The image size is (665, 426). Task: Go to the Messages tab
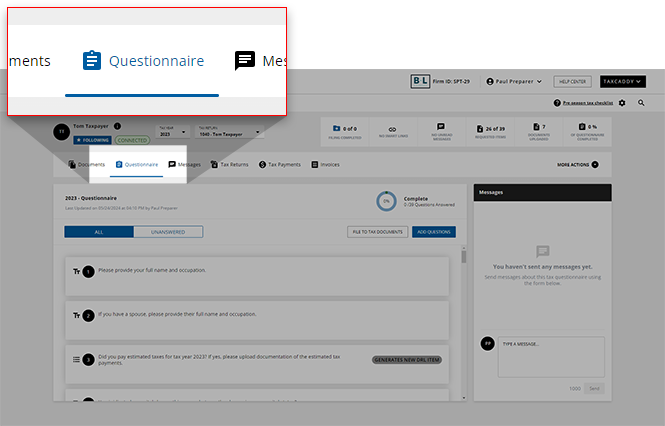pyautogui.click(x=184, y=165)
